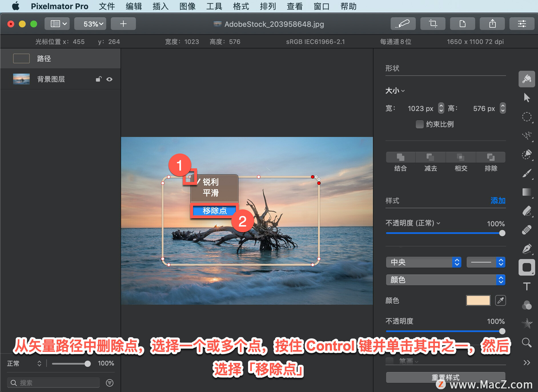Select the Zoom magnifier tool

[x=527, y=342]
